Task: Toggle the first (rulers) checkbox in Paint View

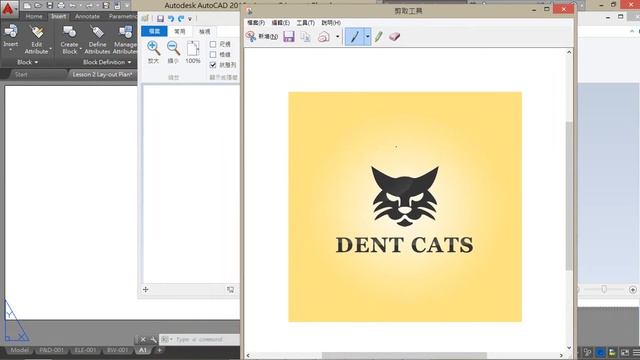Action: coord(213,44)
